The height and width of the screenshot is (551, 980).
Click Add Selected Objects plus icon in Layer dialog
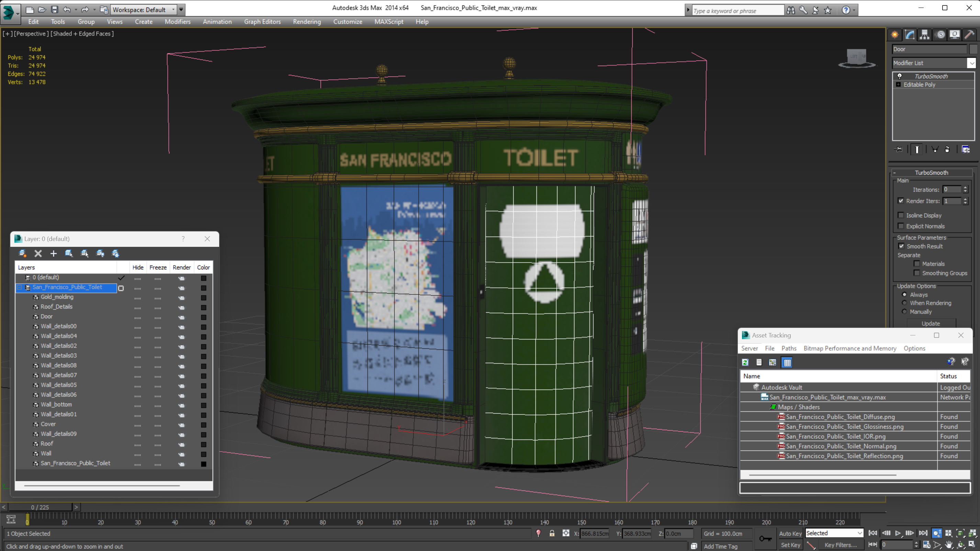54,253
